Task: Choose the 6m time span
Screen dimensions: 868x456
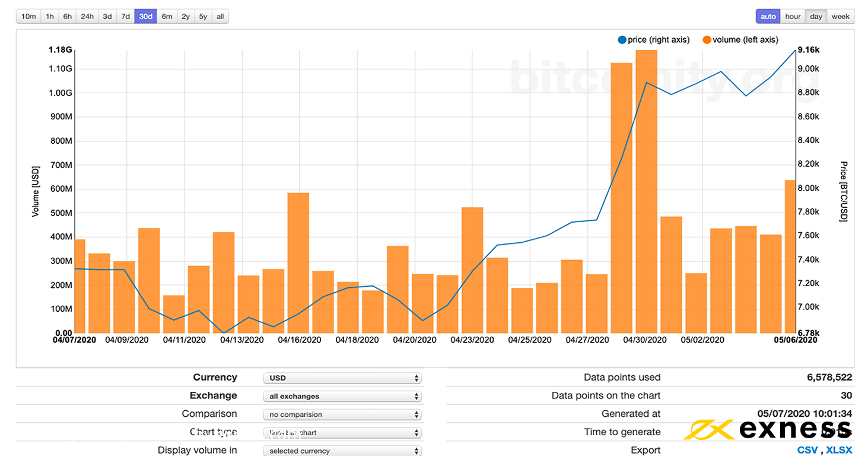Action: point(167,17)
